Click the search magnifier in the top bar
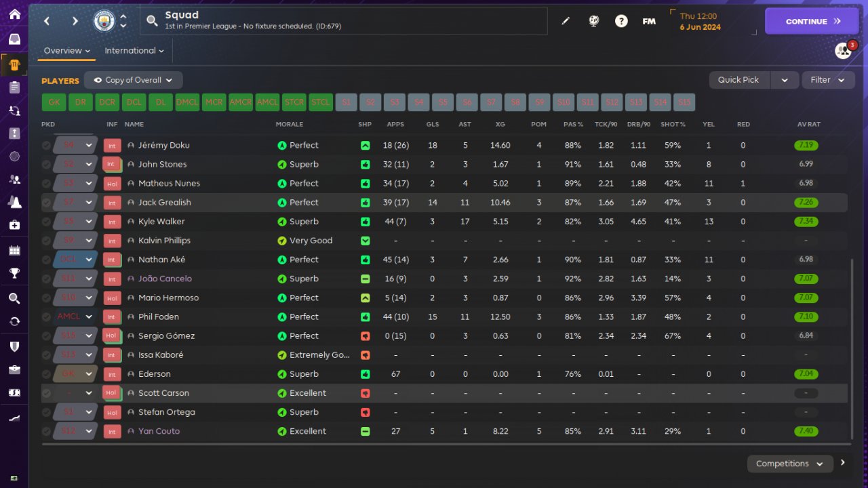This screenshot has height=488, width=868. pyautogui.click(x=152, y=21)
